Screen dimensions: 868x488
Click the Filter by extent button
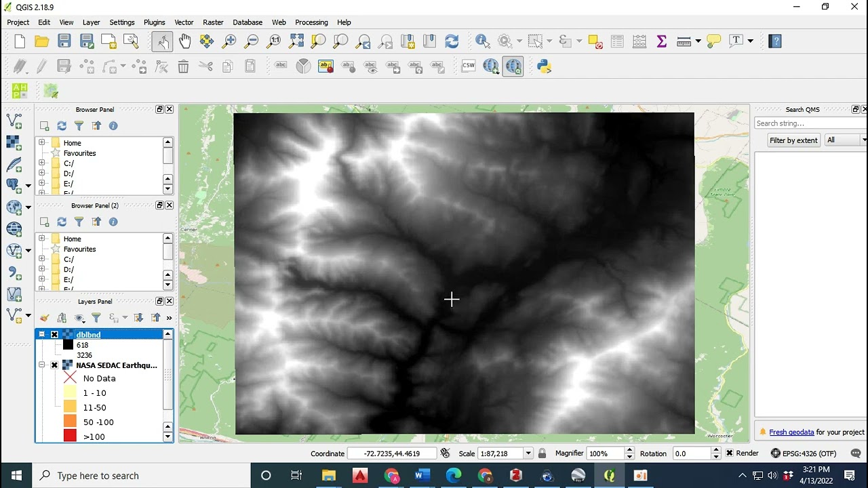[x=793, y=140]
